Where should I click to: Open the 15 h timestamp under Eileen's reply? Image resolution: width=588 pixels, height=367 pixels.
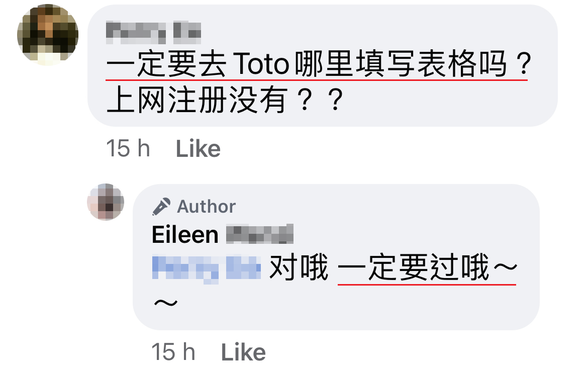tap(173, 351)
